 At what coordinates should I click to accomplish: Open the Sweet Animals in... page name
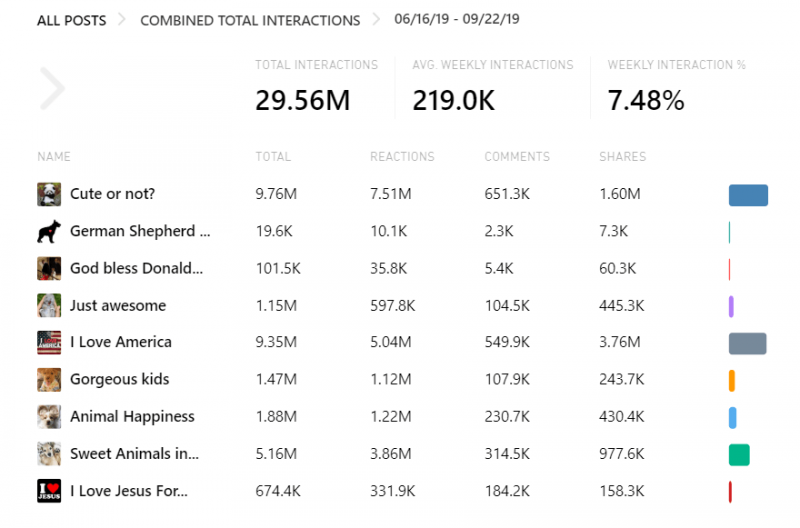tap(134, 454)
